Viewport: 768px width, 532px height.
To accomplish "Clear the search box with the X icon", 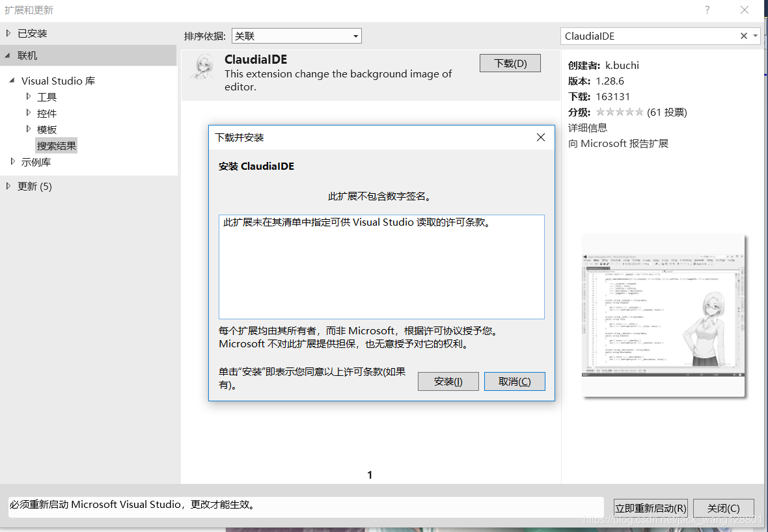I will (x=743, y=36).
